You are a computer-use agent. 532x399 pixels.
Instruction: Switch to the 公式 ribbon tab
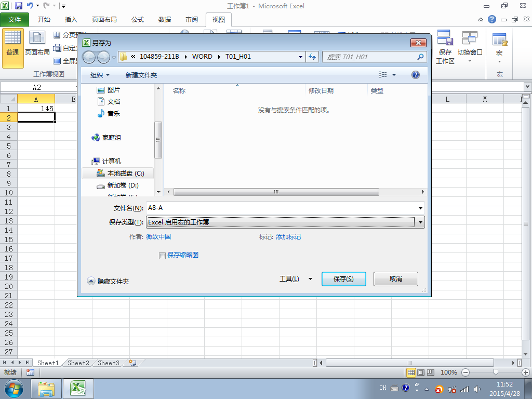137,20
